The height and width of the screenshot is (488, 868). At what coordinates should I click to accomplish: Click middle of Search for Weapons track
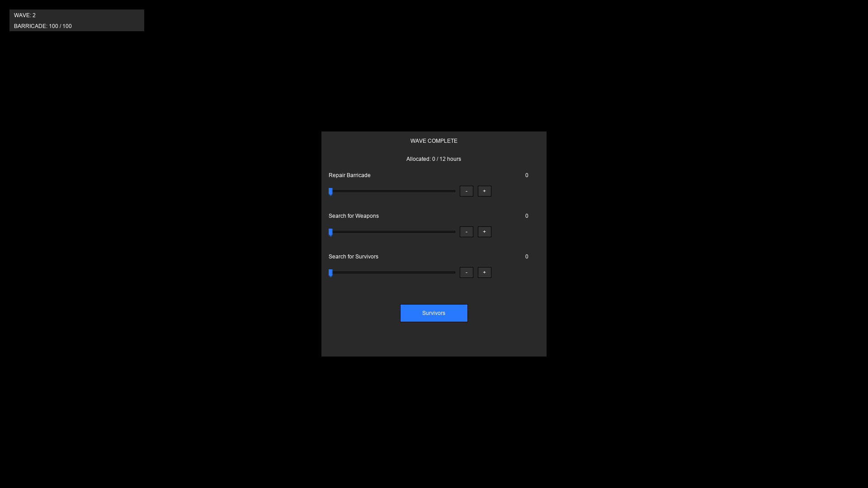pyautogui.click(x=392, y=232)
